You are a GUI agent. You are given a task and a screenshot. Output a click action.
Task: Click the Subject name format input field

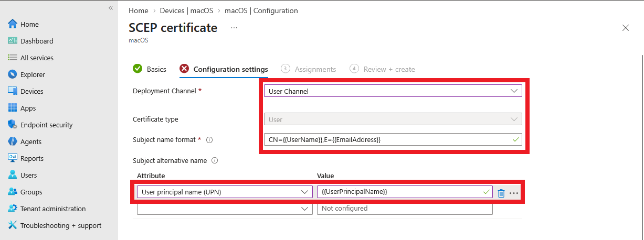click(x=393, y=140)
